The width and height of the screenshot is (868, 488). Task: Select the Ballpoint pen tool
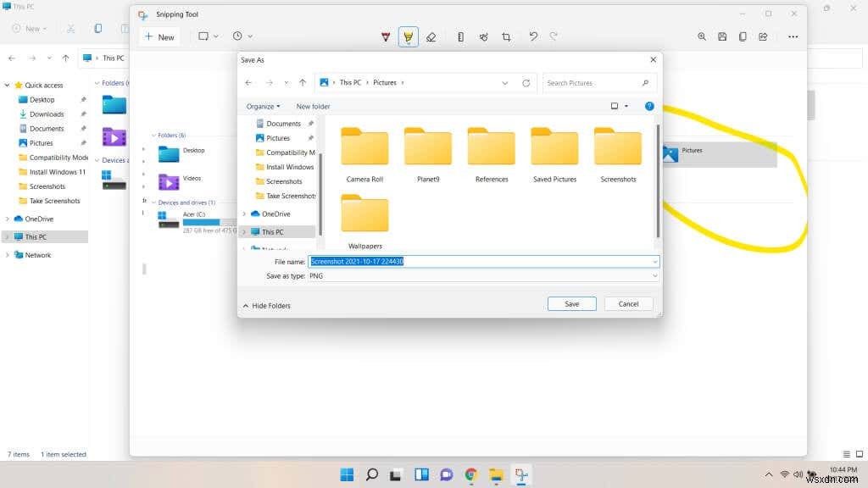click(386, 36)
